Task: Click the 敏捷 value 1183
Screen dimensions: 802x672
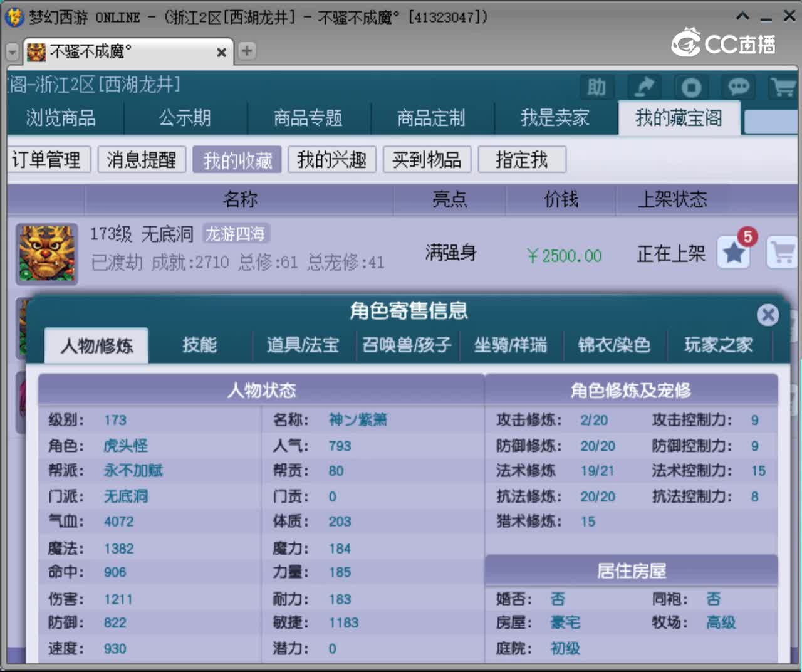Action: click(343, 622)
